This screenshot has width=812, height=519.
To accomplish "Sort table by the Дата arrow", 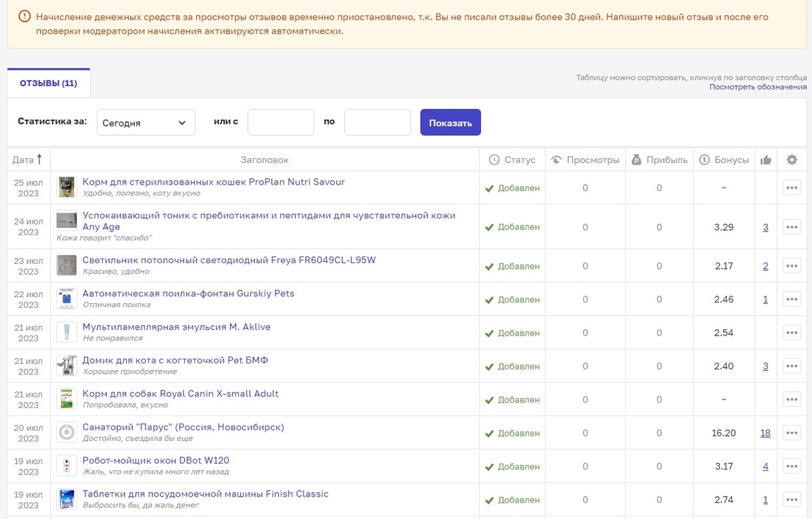I will [39, 160].
